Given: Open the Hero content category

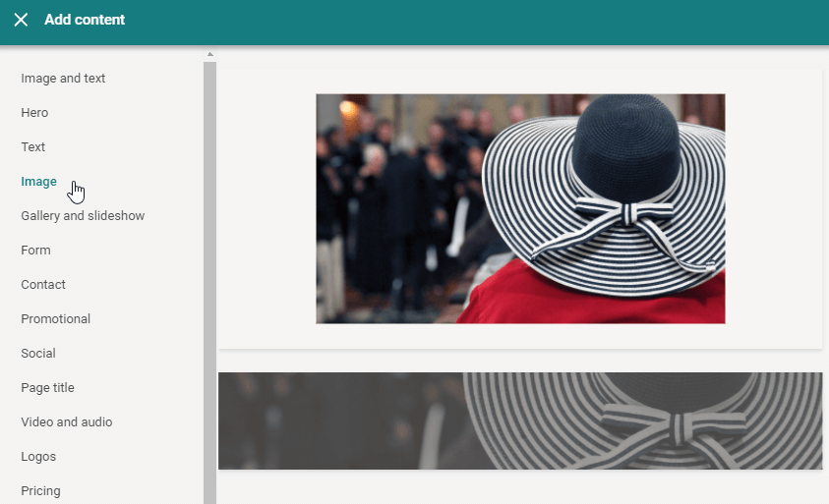Looking at the screenshot, I should (x=34, y=113).
